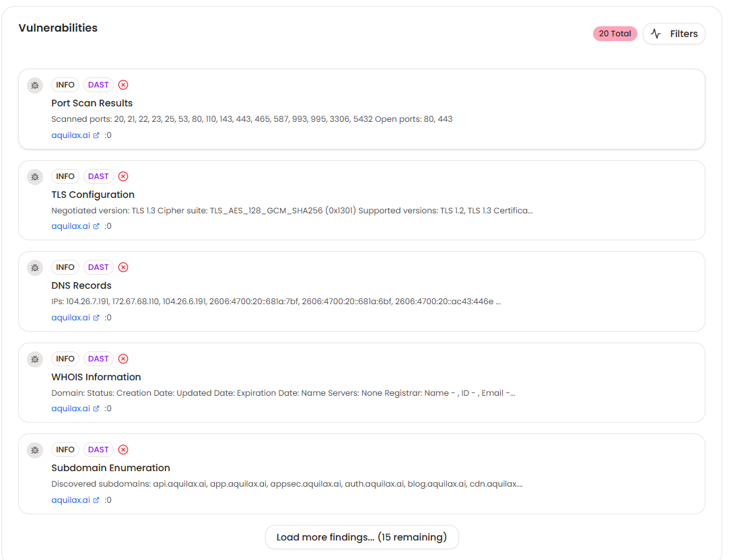Click INFO badge on DNS Records
The height and width of the screenshot is (560, 733).
[x=65, y=267]
